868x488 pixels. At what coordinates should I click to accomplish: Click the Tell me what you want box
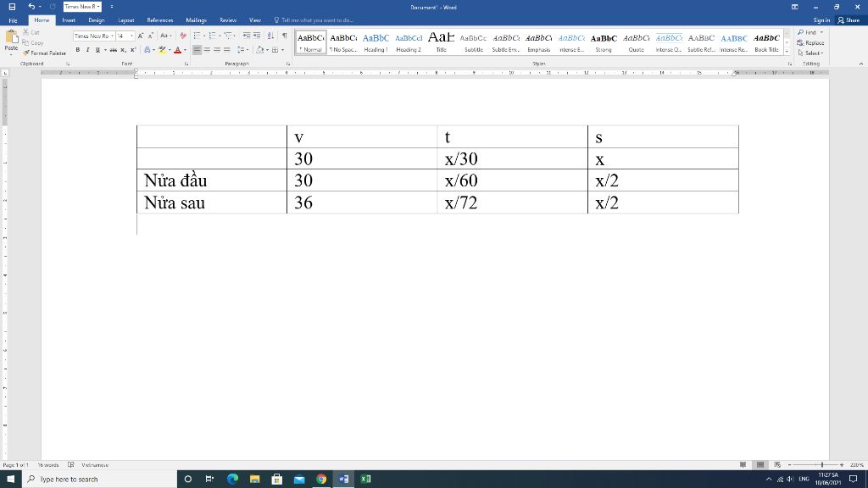coord(314,20)
